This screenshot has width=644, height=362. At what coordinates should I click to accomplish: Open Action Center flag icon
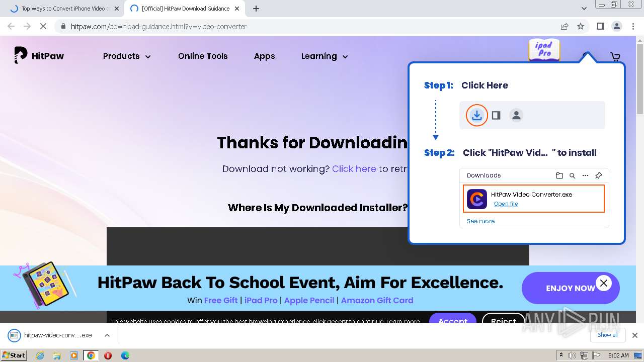596,355
